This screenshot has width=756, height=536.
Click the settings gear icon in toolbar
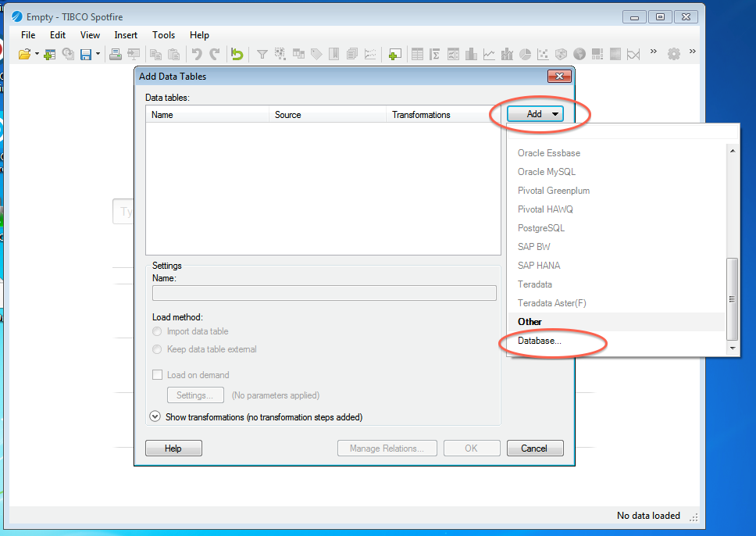coord(673,54)
